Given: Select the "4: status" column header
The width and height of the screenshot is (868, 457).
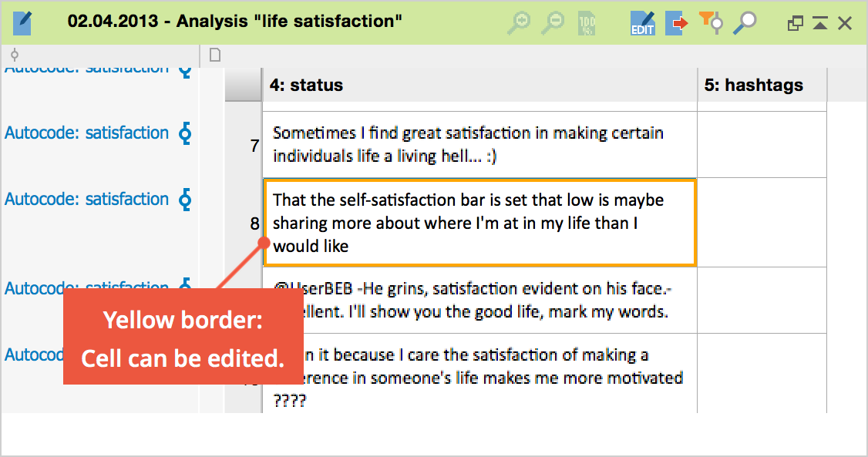Looking at the screenshot, I should click(478, 86).
